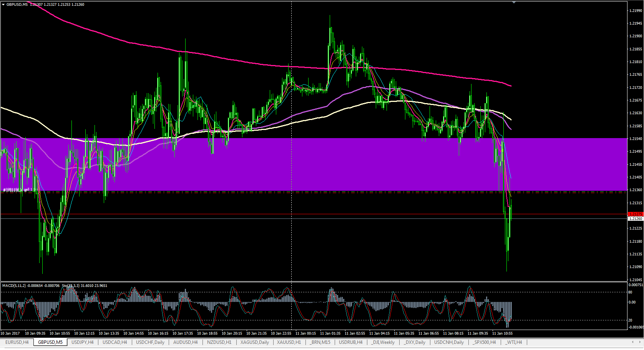Select the Stochastic indicator values label
This screenshot has height=350, width=644.
(x=85, y=286)
